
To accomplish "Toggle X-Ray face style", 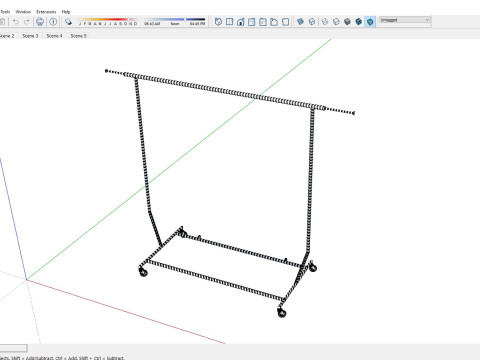I will 300,22.
